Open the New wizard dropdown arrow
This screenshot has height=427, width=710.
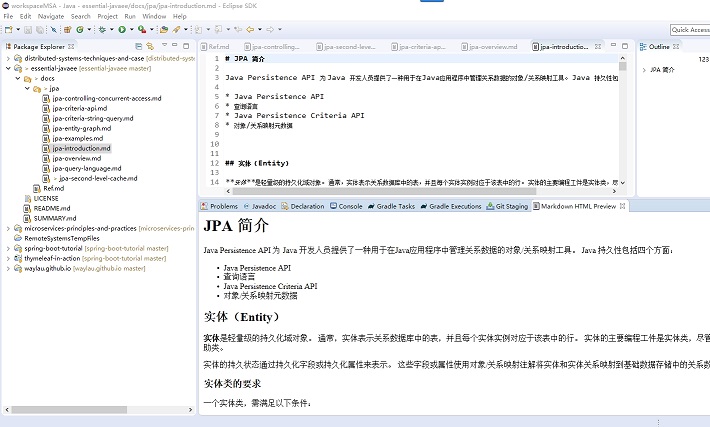[18, 29]
